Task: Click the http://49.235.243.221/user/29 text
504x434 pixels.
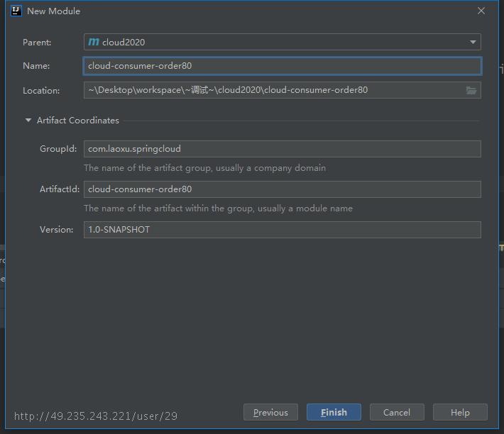Action: [x=96, y=416]
